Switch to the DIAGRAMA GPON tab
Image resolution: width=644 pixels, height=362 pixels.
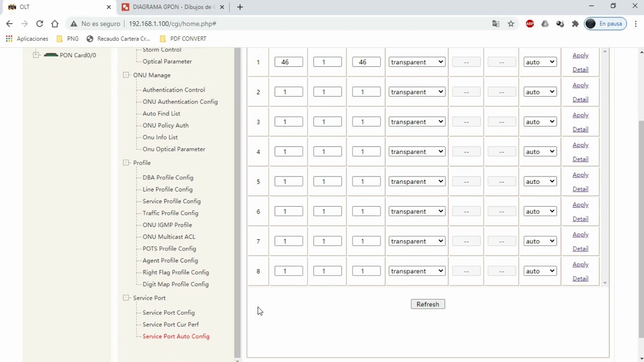(174, 7)
